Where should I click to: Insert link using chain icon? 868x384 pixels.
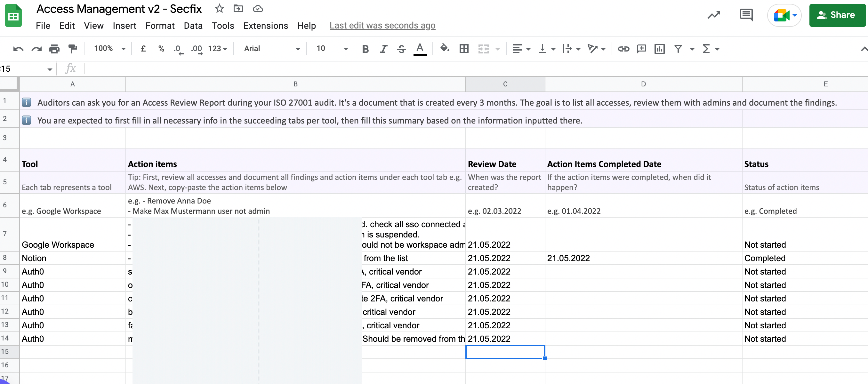click(623, 49)
